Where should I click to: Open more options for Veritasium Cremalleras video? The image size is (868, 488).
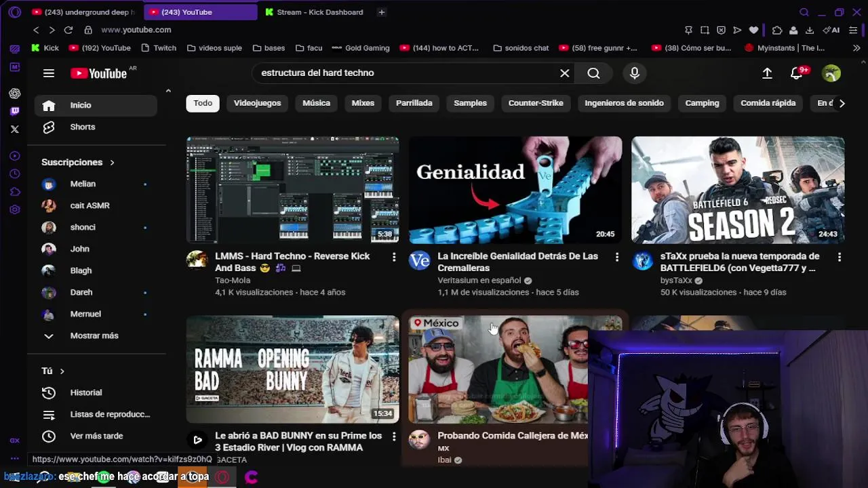click(616, 257)
